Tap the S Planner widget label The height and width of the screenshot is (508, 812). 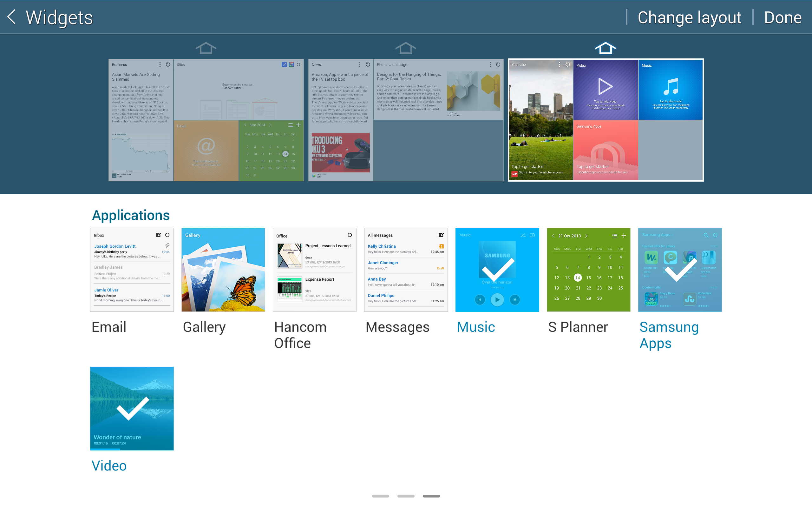click(x=578, y=327)
